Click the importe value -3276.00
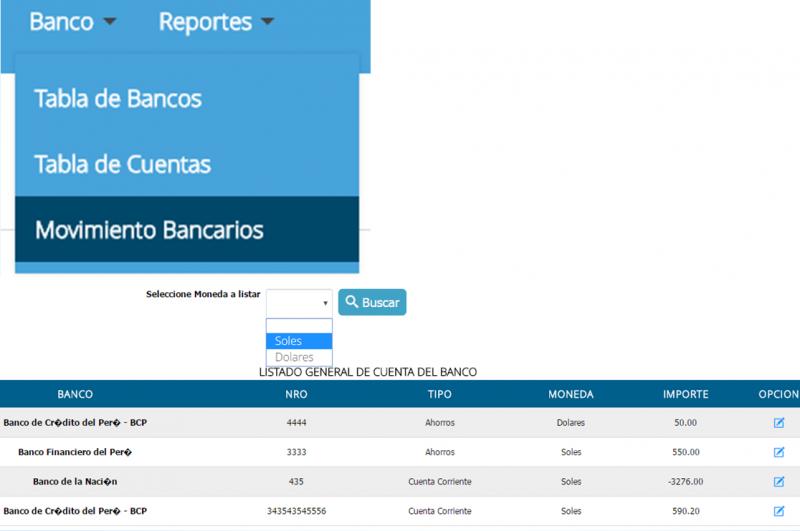 click(x=685, y=482)
